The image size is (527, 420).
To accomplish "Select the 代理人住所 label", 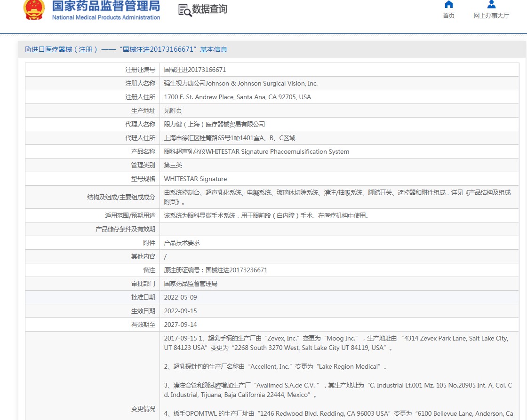I will tap(140, 138).
